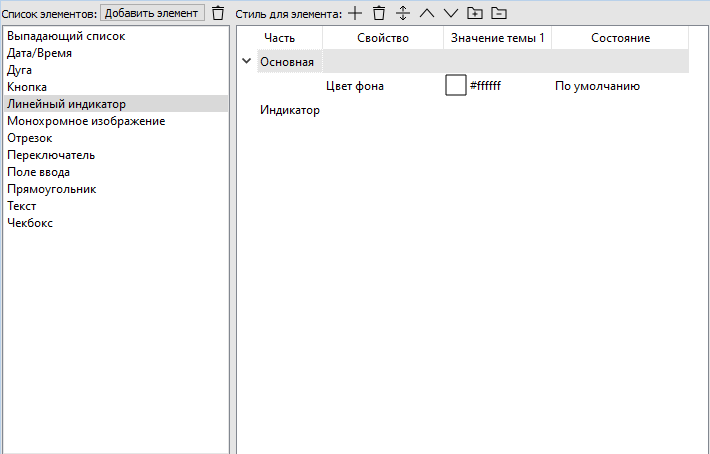Click the 'Добавить элемент' button
The width and height of the screenshot is (710, 454).
(151, 13)
